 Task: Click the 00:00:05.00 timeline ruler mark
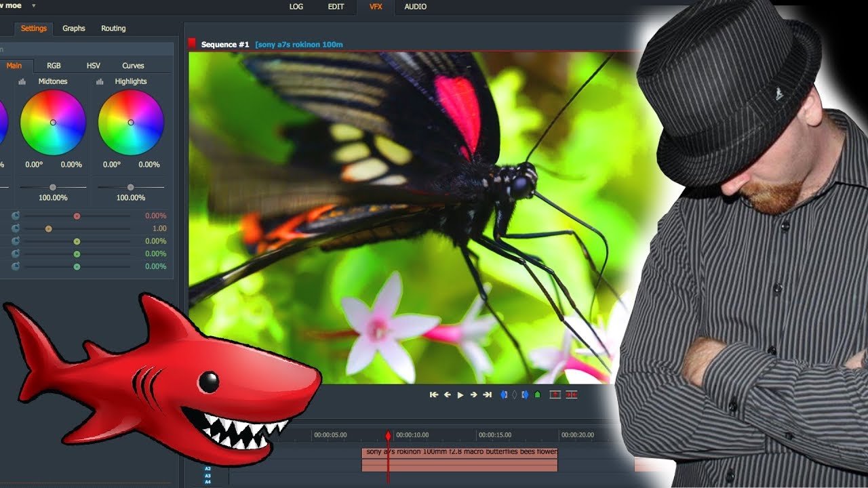(x=330, y=435)
